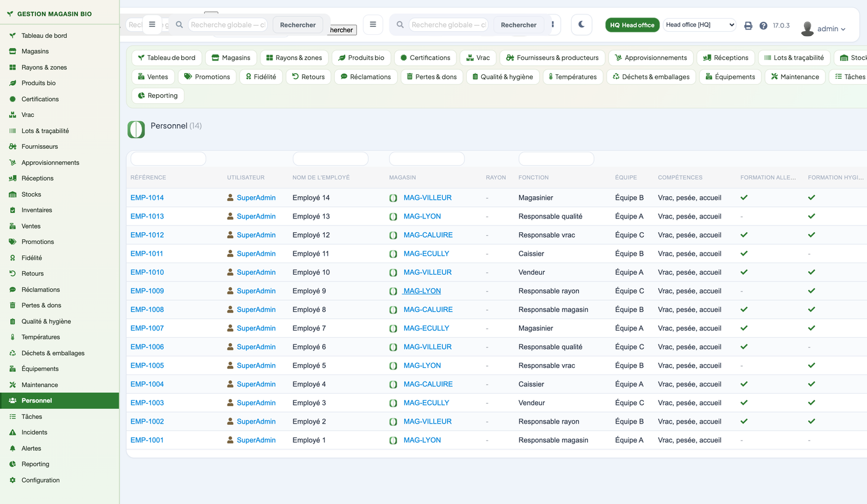
Task: Click the Maintenance tools icon in the sidebar
Action: click(x=12, y=385)
